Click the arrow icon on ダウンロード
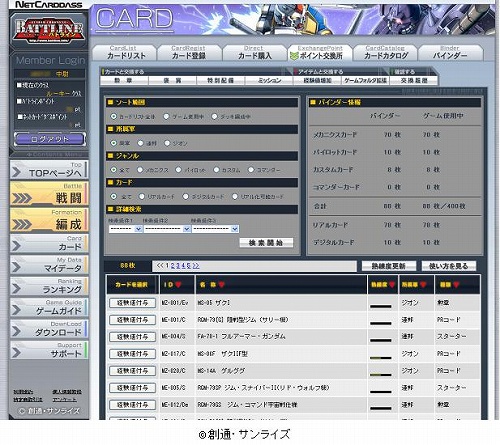 pyautogui.click(x=16, y=331)
